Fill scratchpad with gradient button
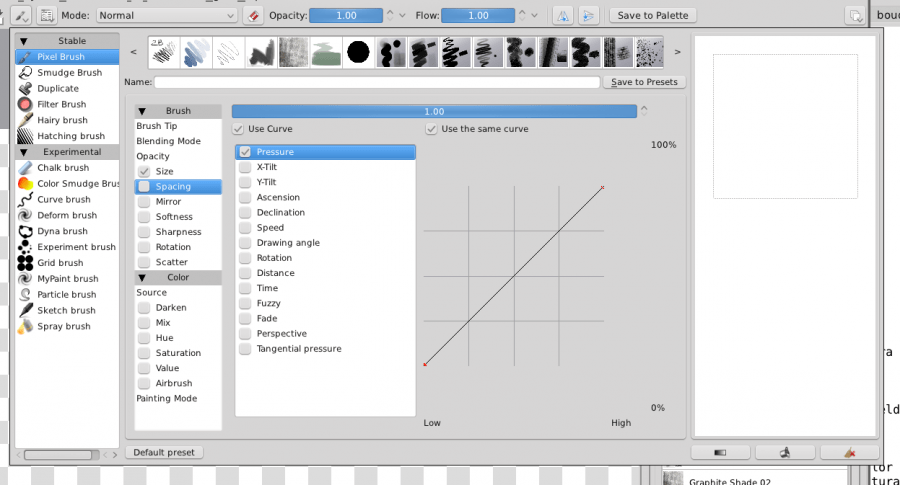The height and width of the screenshot is (485, 900). click(x=720, y=452)
